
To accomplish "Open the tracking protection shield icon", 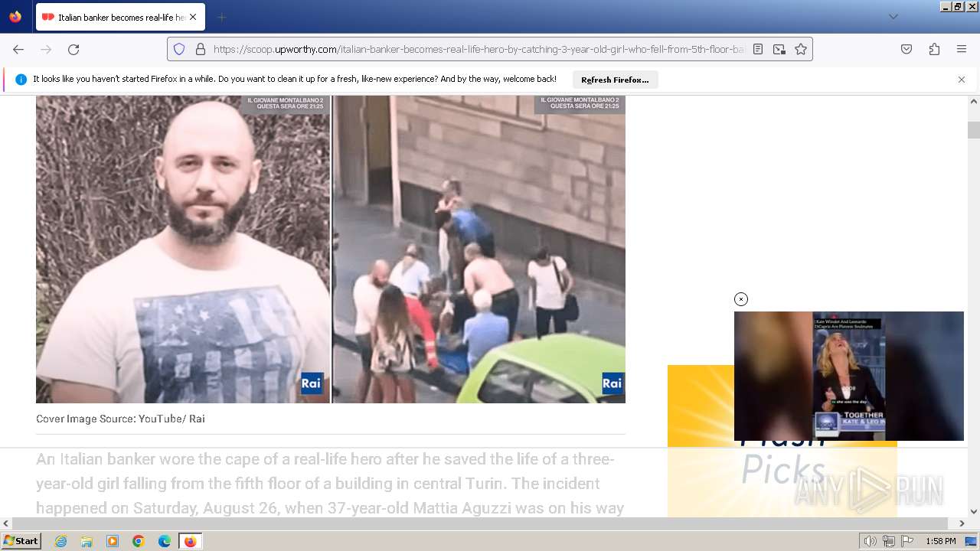I will [x=179, y=49].
